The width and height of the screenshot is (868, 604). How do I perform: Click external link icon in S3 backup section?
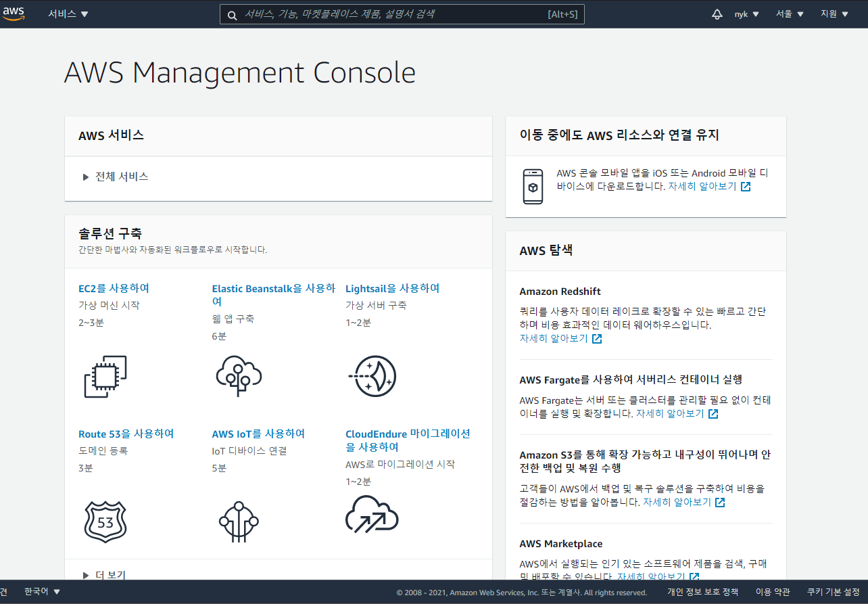tap(720, 503)
